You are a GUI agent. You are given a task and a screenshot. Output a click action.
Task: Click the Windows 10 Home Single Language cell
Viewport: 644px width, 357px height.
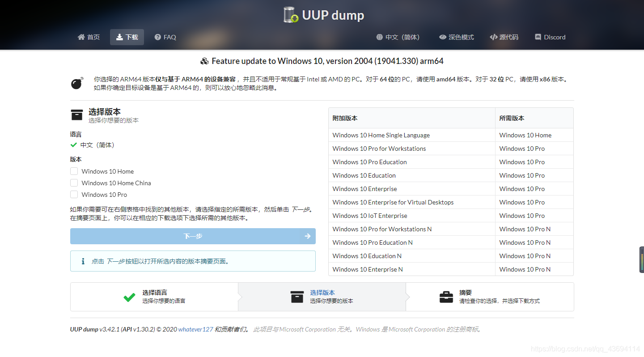point(412,135)
